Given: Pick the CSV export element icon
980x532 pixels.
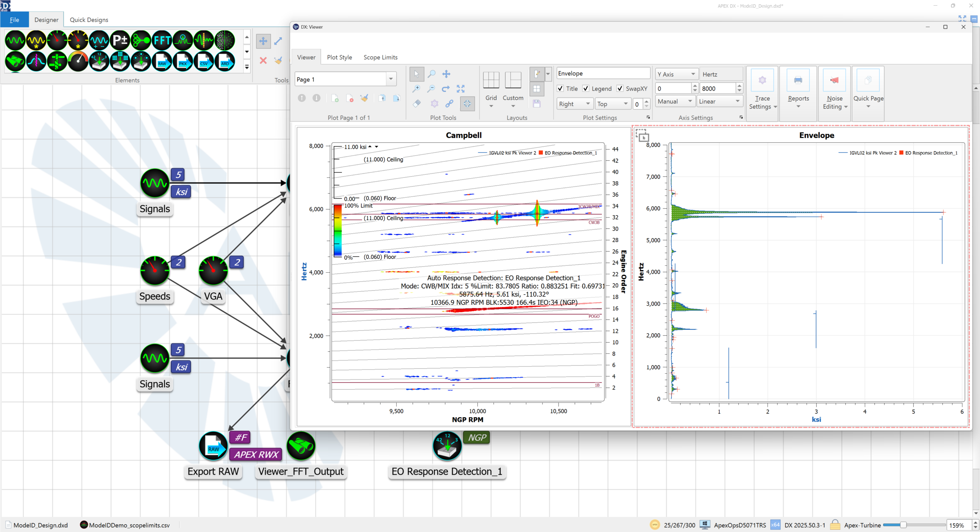Looking at the screenshot, I should [204, 62].
